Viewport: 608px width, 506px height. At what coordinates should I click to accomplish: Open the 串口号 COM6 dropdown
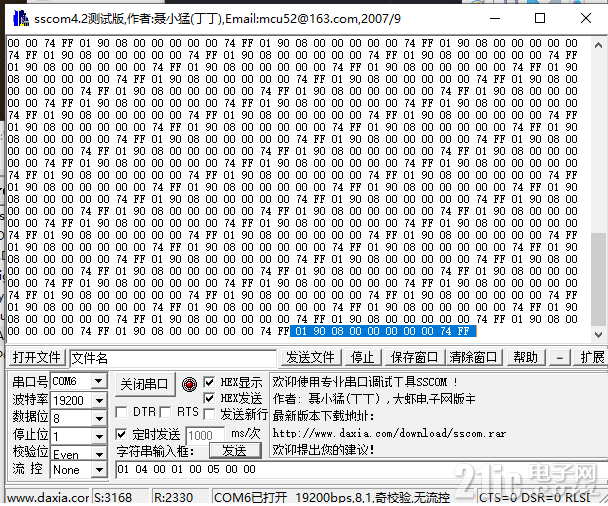tap(99, 382)
